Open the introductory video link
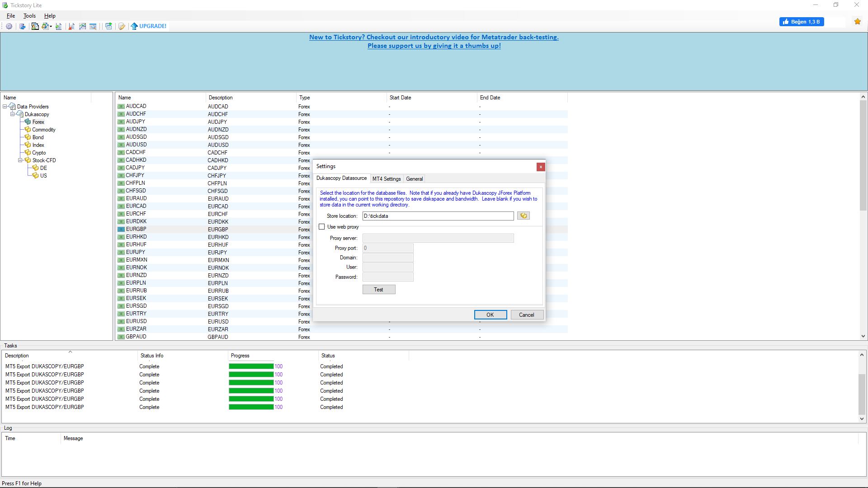 434,37
